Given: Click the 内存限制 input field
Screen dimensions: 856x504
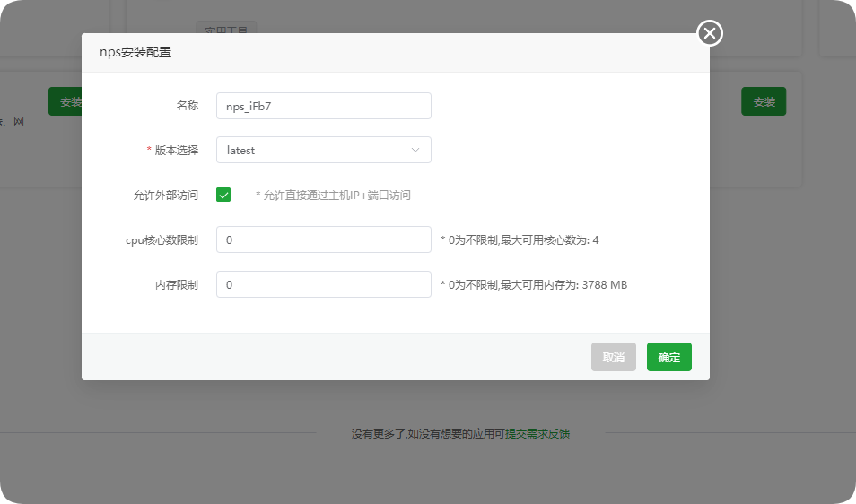Looking at the screenshot, I should click(x=324, y=284).
